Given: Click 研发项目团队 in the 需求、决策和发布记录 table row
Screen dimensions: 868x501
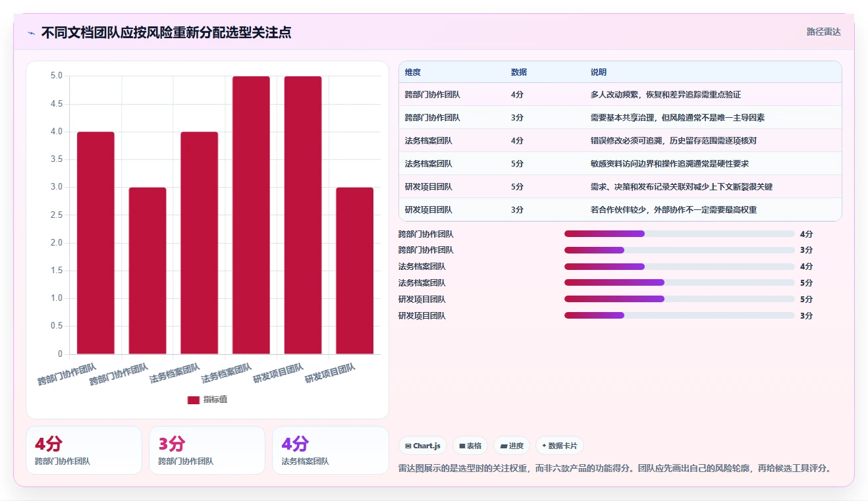Looking at the screenshot, I should pyautogui.click(x=429, y=187).
